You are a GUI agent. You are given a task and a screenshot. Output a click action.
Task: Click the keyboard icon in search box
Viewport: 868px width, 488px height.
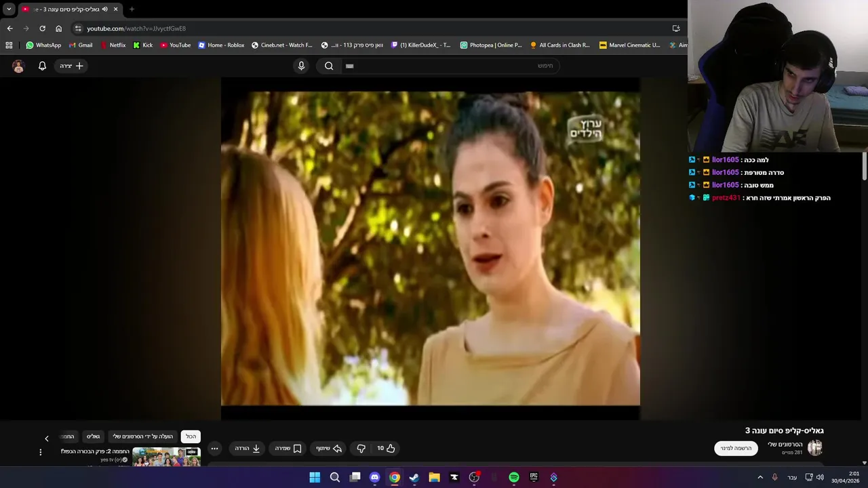tap(350, 66)
